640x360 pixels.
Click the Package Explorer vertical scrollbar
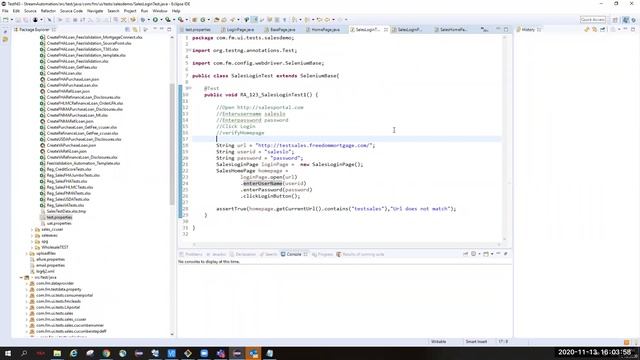[172, 143]
